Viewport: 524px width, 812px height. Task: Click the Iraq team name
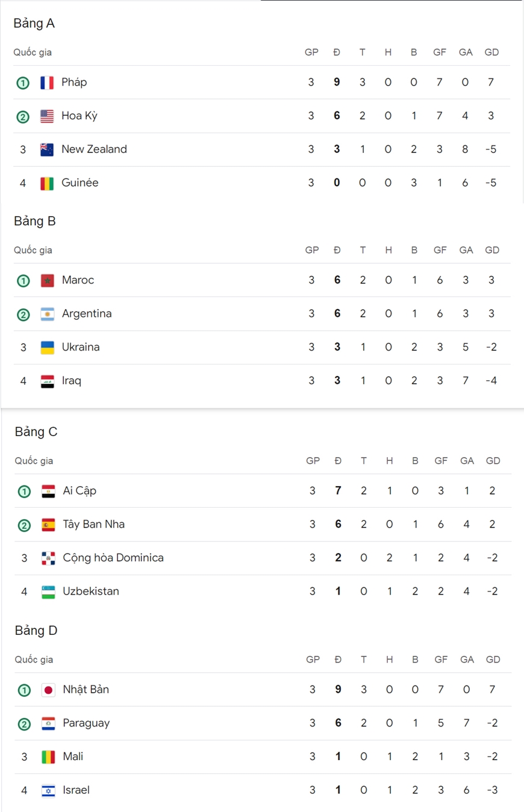(72, 381)
